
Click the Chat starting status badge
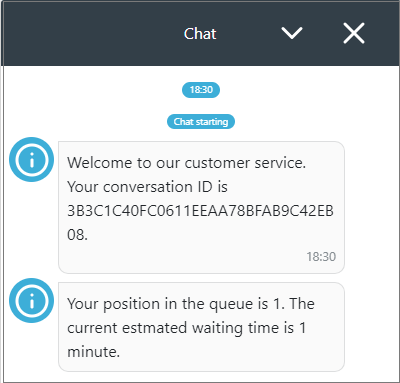[201, 122]
